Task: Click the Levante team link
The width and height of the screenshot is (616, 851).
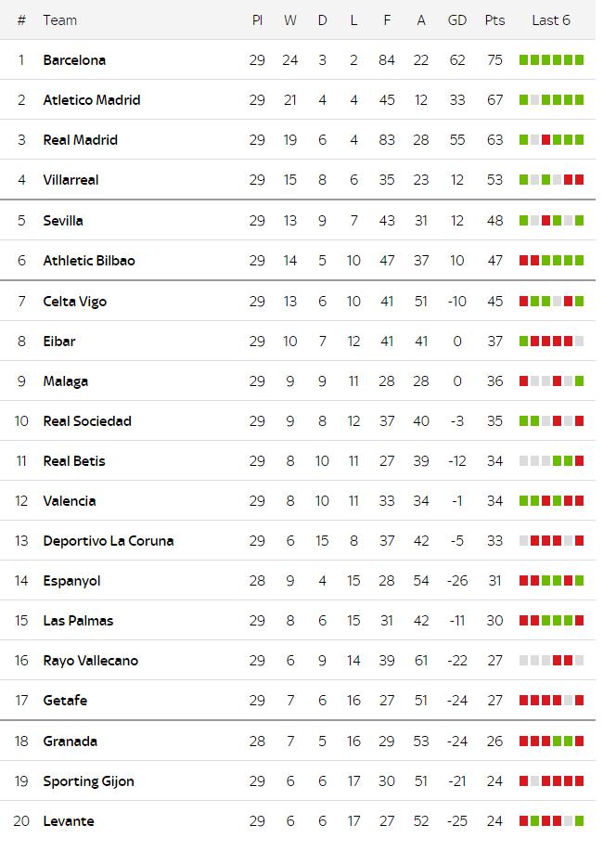Action: click(69, 821)
